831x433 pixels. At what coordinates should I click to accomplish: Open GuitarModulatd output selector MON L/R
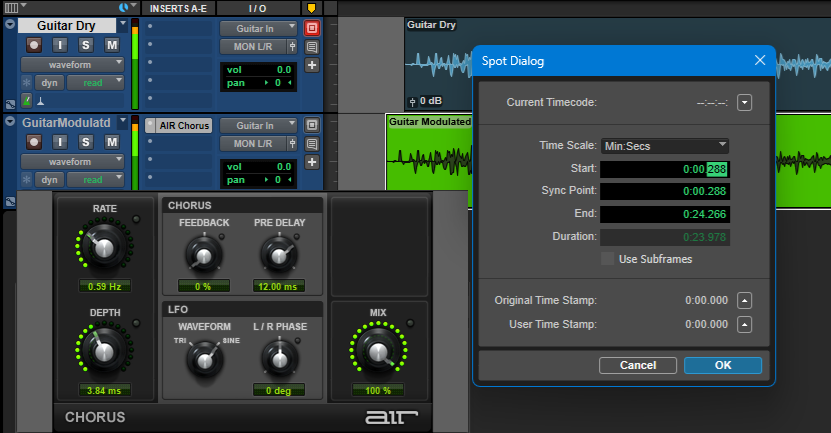point(253,144)
